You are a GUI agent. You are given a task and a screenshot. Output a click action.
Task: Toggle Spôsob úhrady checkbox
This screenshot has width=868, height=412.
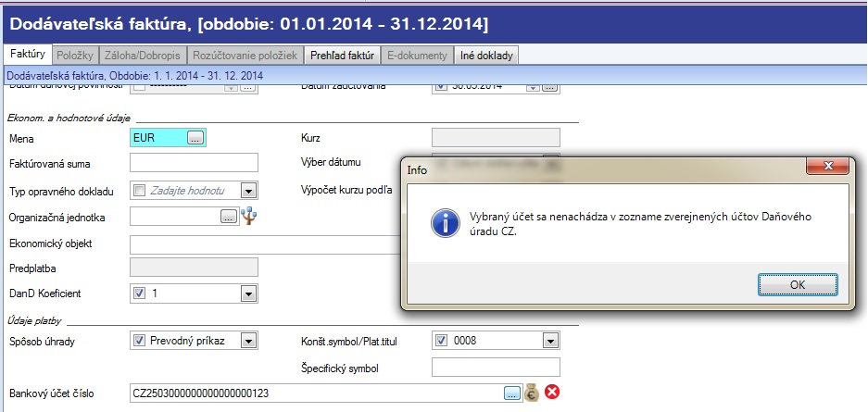140,341
